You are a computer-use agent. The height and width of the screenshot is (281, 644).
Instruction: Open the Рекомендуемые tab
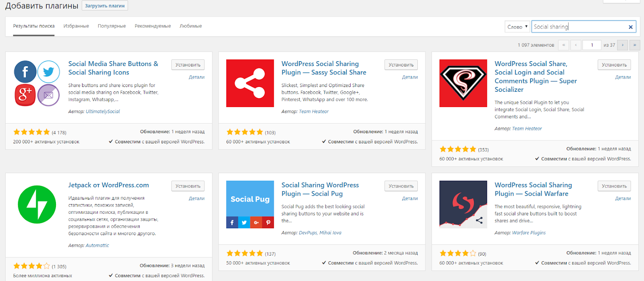tap(153, 26)
